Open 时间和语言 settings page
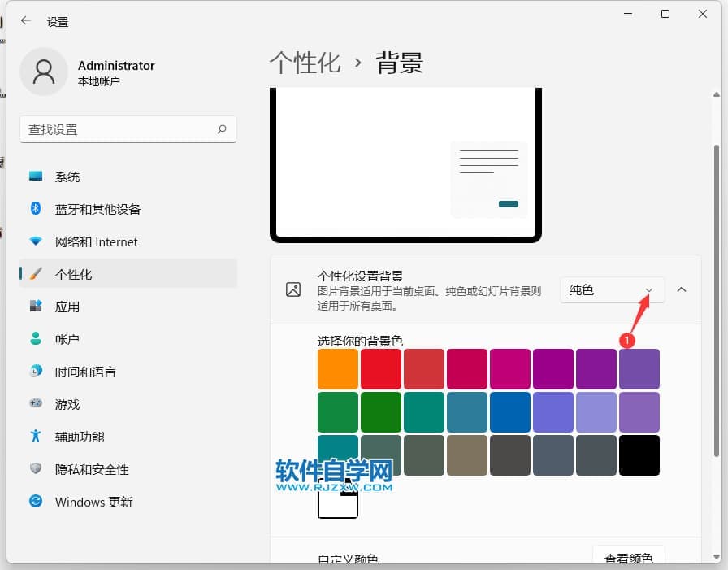728x570 pixels. point(85,372)
